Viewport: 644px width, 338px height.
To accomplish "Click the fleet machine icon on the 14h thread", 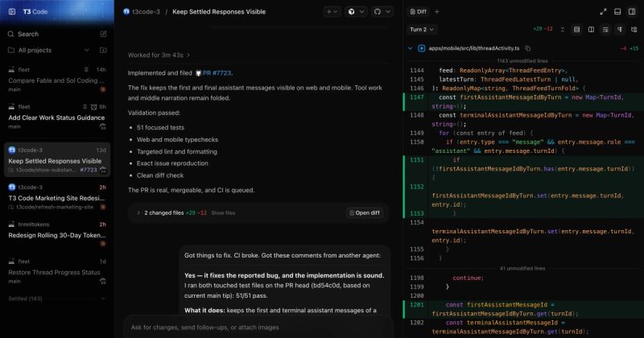I will click(11, 70).
